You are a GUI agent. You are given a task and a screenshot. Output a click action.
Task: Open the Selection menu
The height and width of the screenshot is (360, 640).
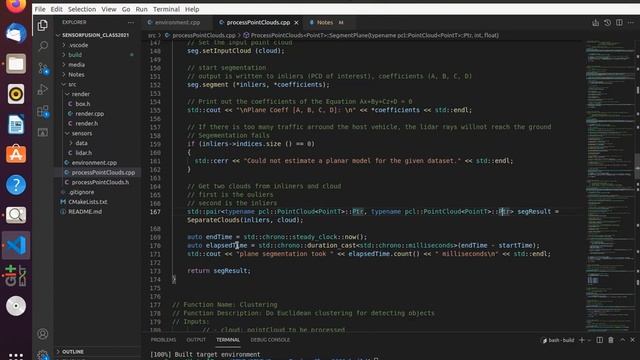82,9
